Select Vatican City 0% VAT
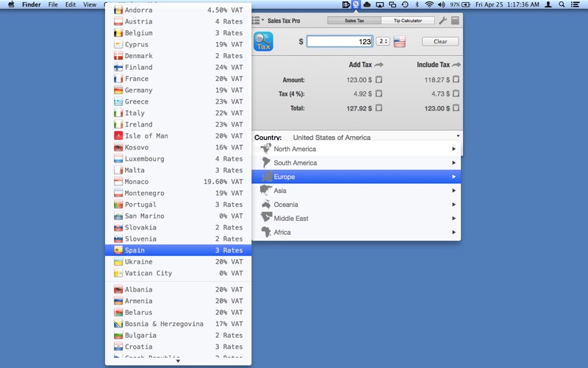 coord(178,273)
